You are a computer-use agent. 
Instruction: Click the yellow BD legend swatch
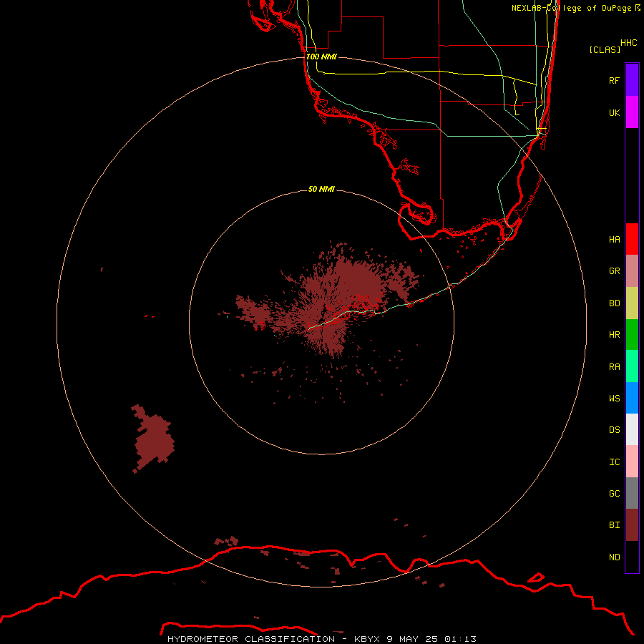[632, 303]
